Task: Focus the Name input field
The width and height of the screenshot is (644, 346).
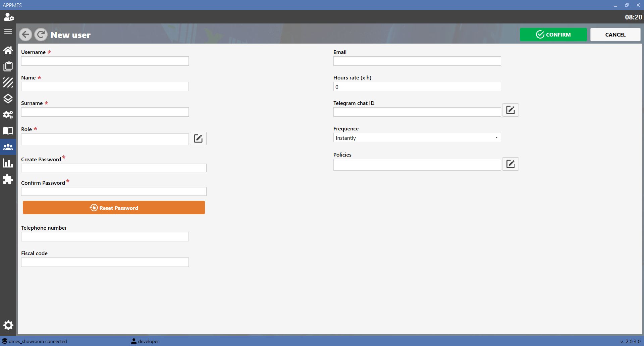Action: pos(105,86)
